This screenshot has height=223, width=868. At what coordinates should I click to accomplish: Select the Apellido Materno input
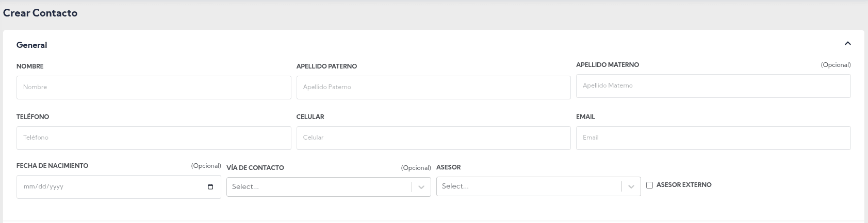coord(713,86)
